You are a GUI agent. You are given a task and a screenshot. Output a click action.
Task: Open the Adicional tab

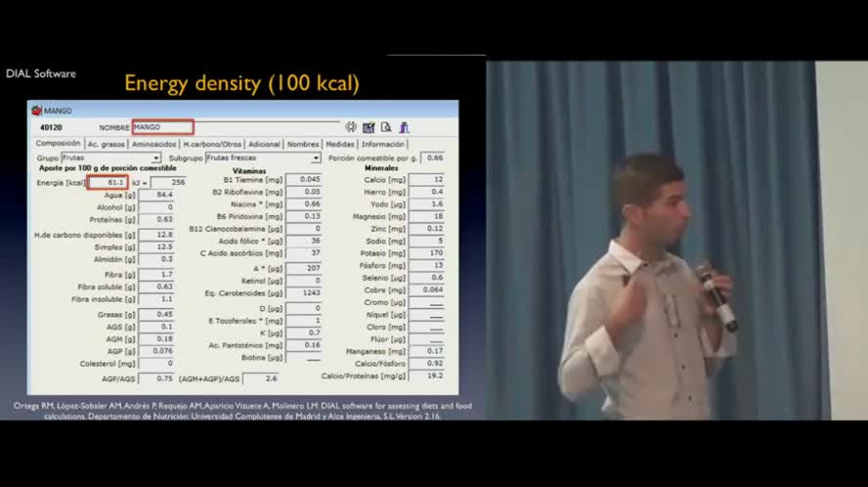pyautogui.click(x=264, y=144)
